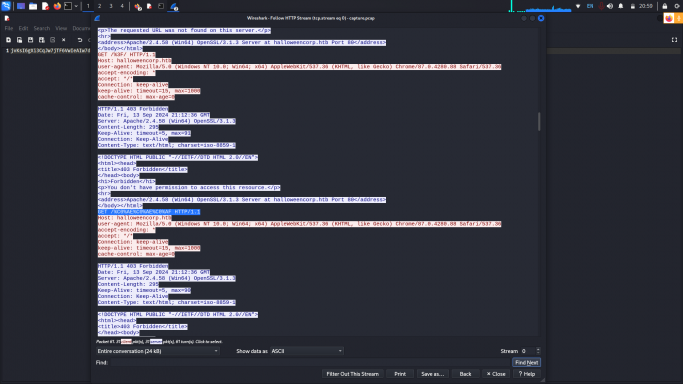
Task: Expand the Entire conversation dropdown
Action: tap(157, 351)
